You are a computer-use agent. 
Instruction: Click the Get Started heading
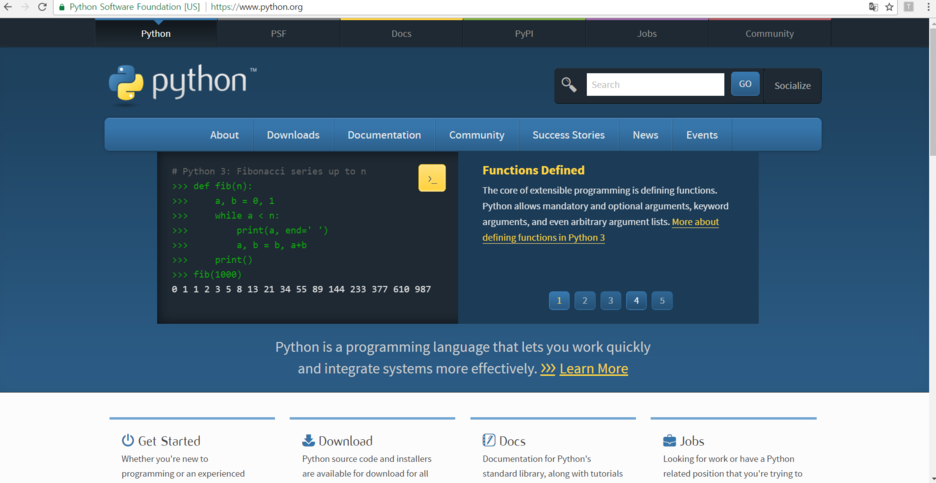[x=169, y=441]
